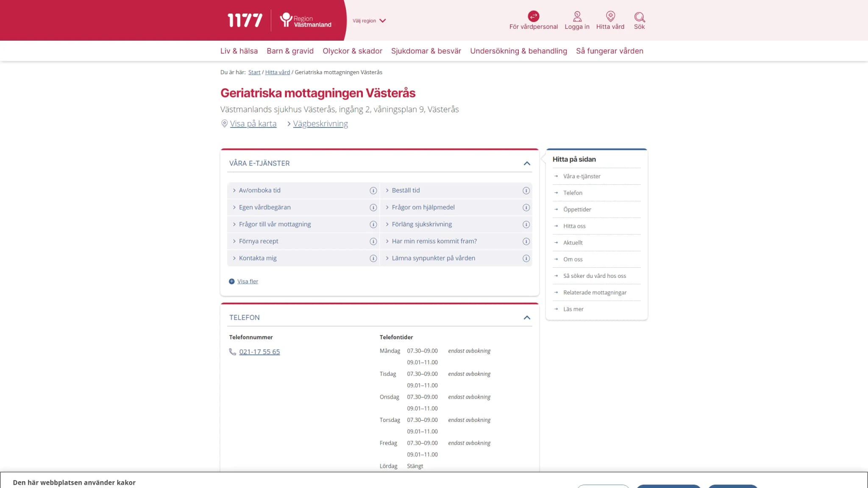Open the För vårdpersonal icon
Image resolution: width=868 pixels, height=488 pixels.
point(534,16)
